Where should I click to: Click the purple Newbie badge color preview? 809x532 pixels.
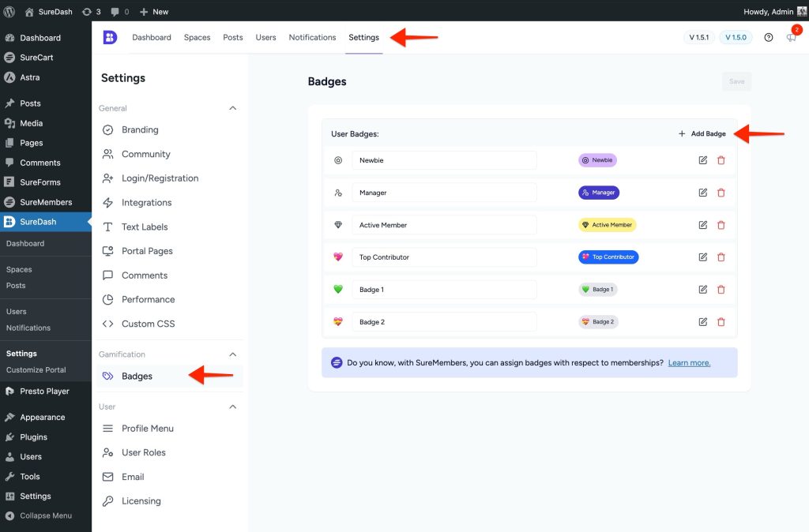[x=597, y=160]
